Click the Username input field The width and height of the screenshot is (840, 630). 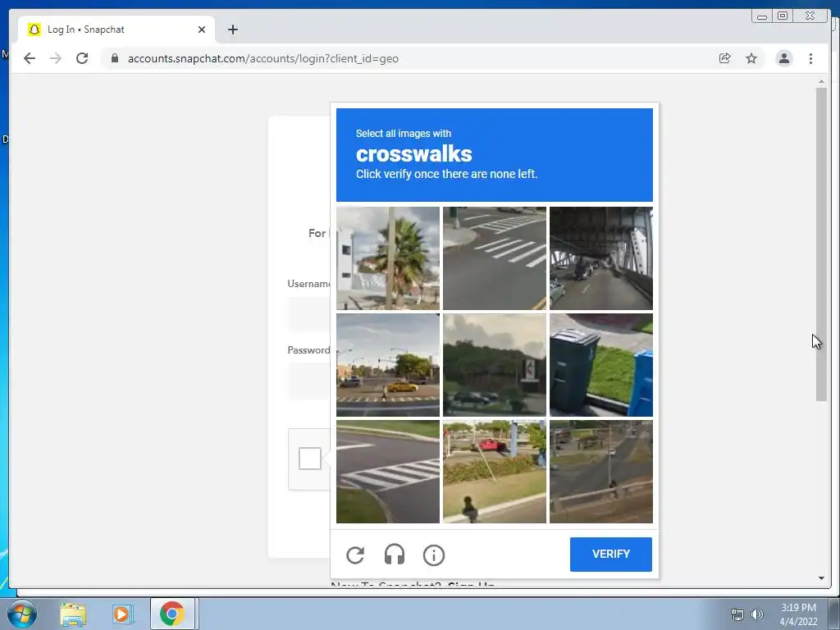point(308,314)
